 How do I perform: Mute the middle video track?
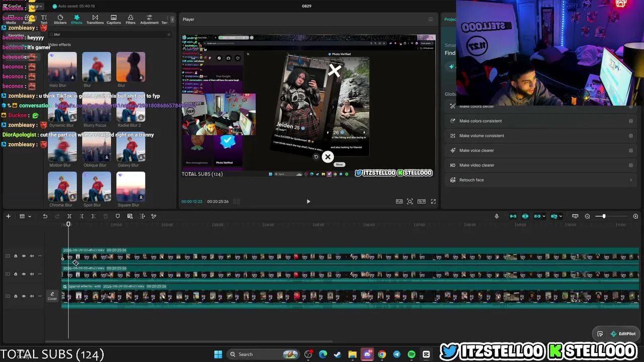click(x=32, y=274)
